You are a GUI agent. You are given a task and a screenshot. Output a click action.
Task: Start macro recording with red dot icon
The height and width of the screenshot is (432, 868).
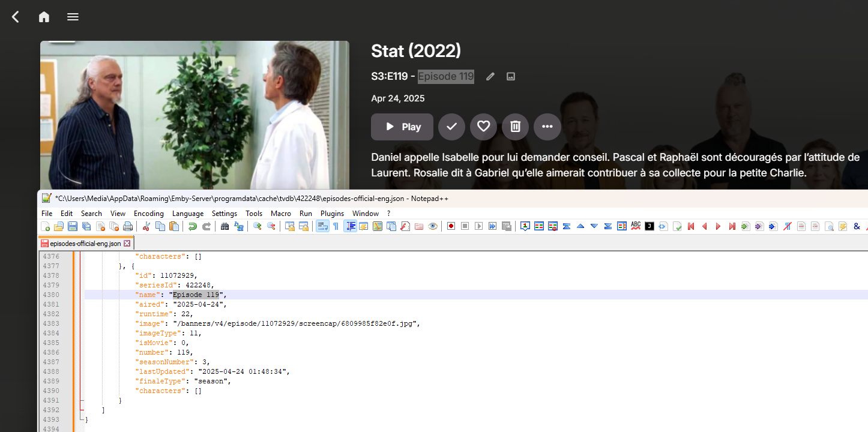450,226
